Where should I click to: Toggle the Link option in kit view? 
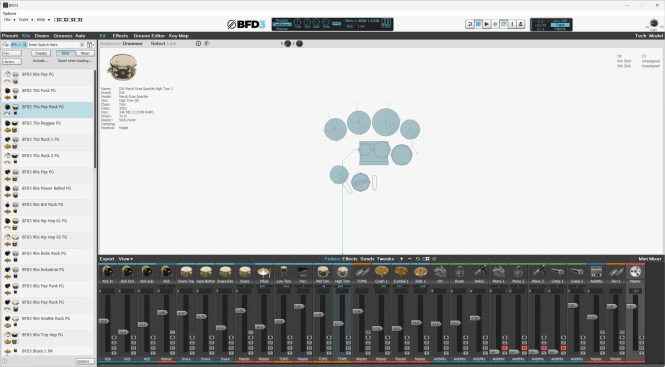point(171,44)
